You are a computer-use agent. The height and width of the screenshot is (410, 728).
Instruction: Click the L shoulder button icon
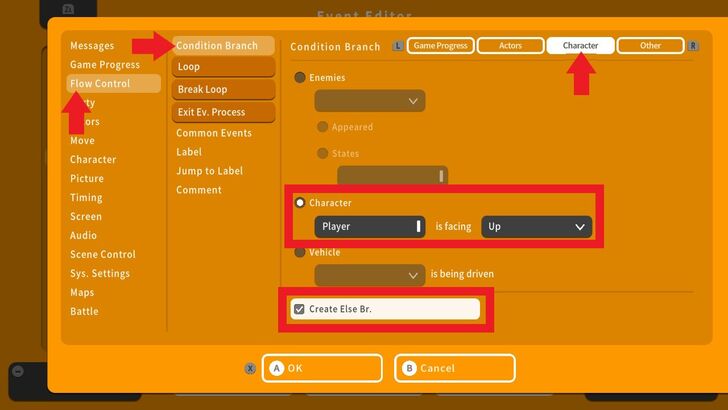[398, 46]
